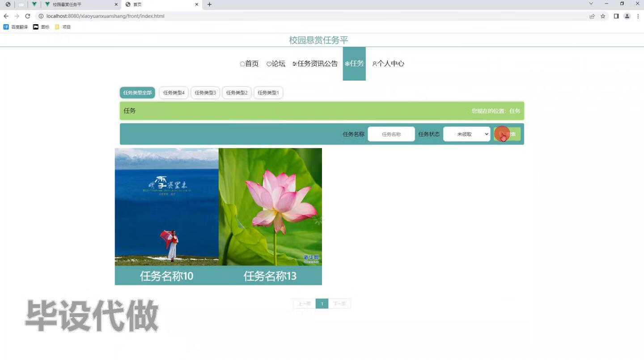
Task: Go back using browser back arrow
Action: click(x=6, y=16)
